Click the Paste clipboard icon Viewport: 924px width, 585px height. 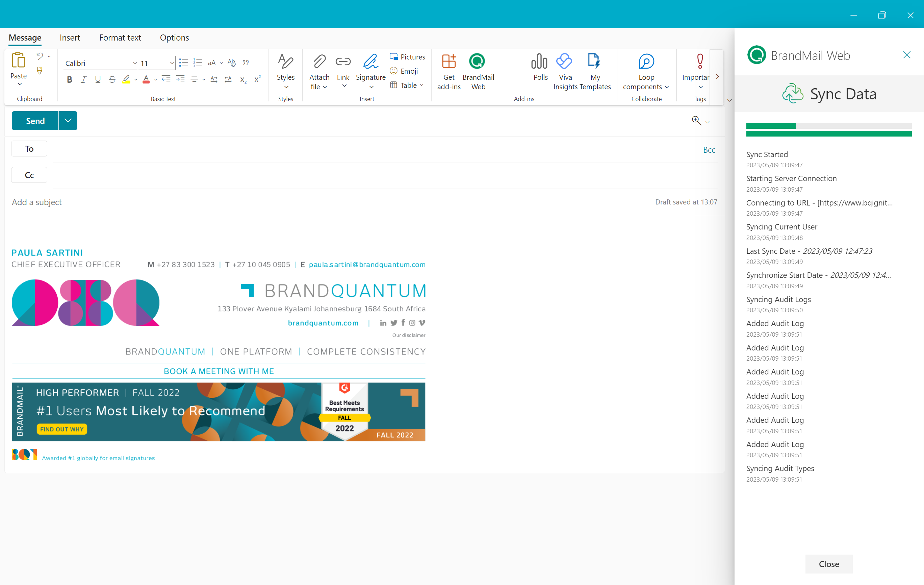pyautogui.click(x=19, y=61)
